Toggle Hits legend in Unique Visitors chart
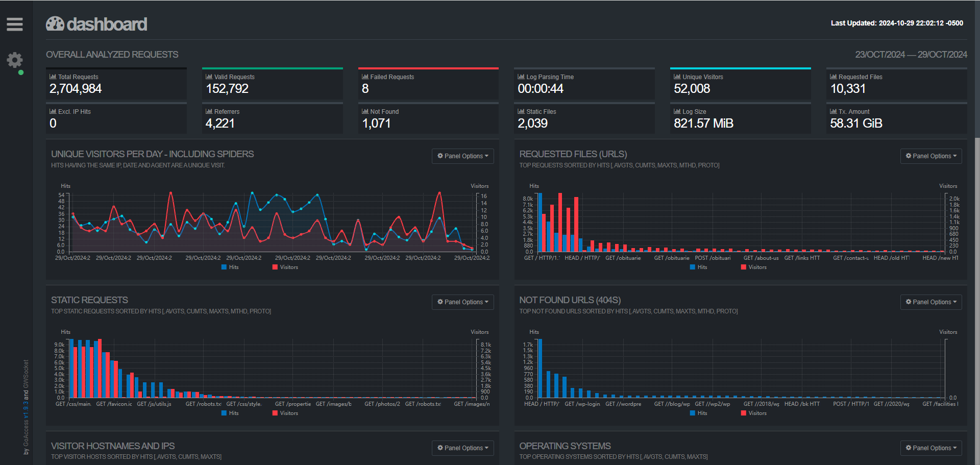This screenshot has height=465, width=980. [230, 267]
